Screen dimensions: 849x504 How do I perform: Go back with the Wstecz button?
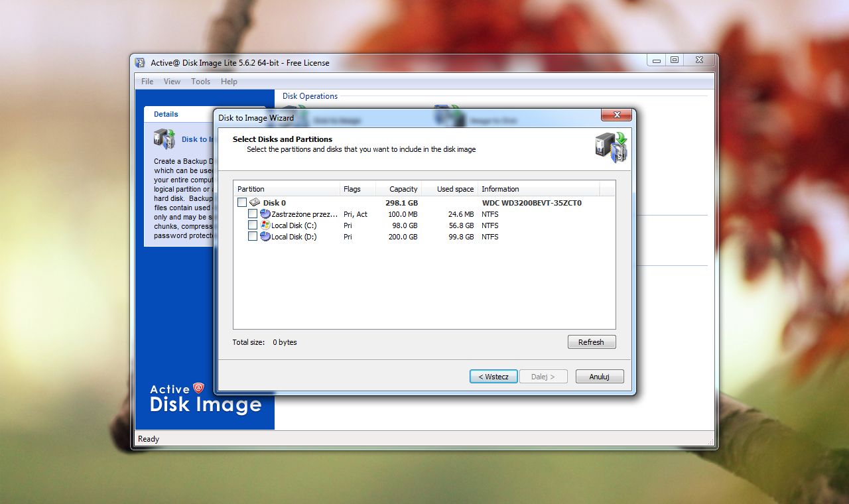pyautogui.click(x=493, y=376)
